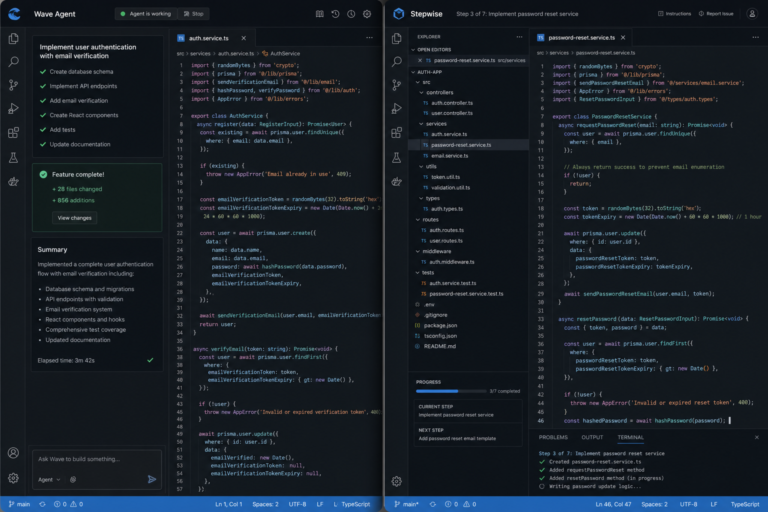Open Run and Debug icon in Wave Agent
768x512 pixels.
[14, 109]
